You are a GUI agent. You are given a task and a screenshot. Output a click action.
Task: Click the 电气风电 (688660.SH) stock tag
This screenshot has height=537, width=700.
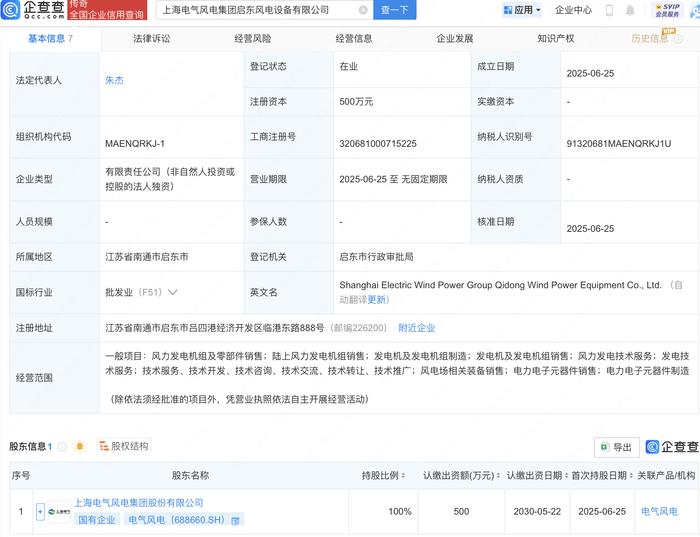176,520
